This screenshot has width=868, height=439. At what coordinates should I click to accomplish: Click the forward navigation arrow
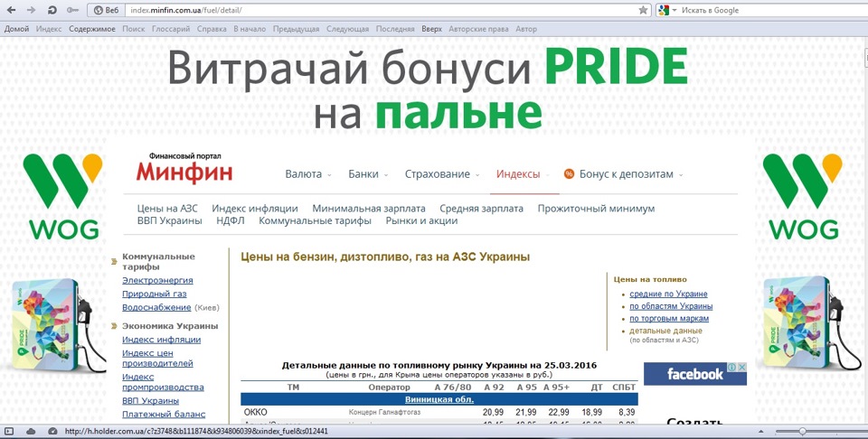point(32,10)
